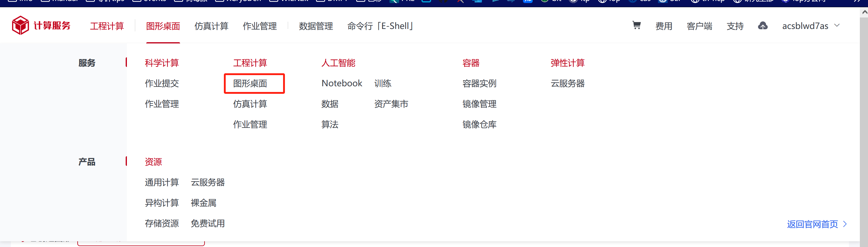Click the highlighted 图形桌面 menu entry

(x=250, y=84)
